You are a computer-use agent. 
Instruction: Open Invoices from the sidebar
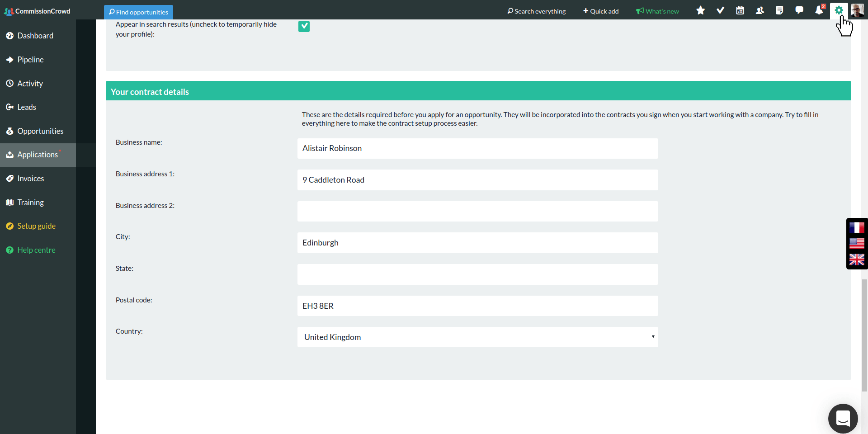pyautogui.click(x=31, y=179)
